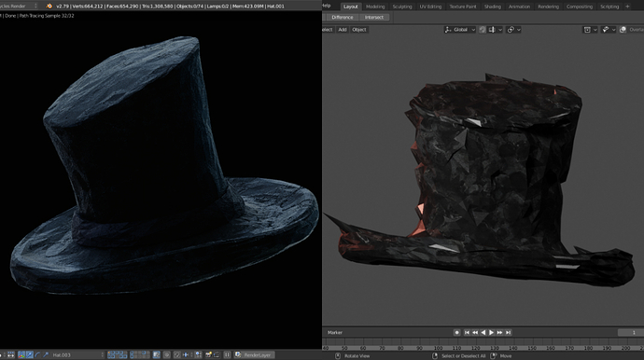
Task: Open the Hat.003 orientation field dropdown
Action: 77,354
